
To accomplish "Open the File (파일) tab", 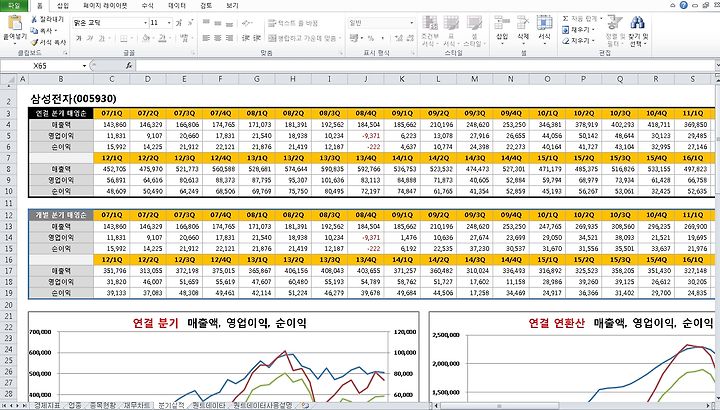I will click(14, 6).
